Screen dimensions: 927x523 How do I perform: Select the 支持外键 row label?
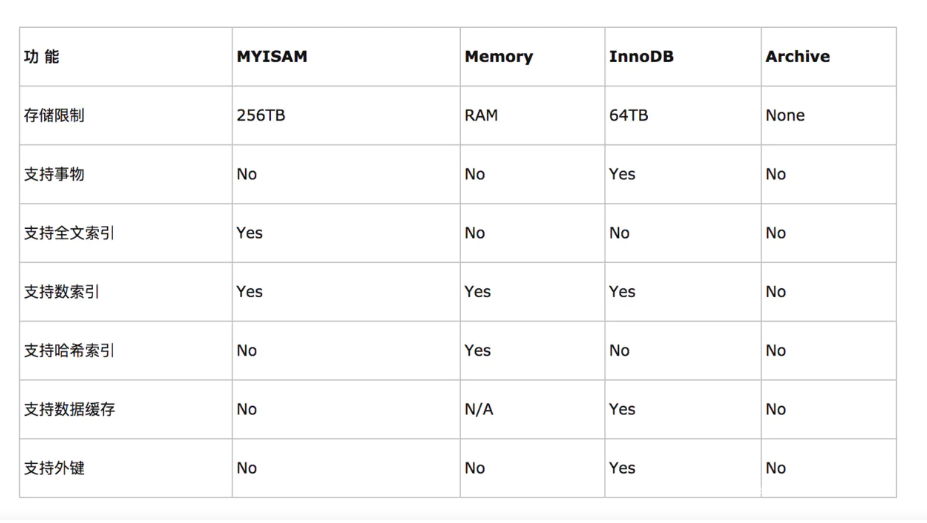tap(54, 468)
